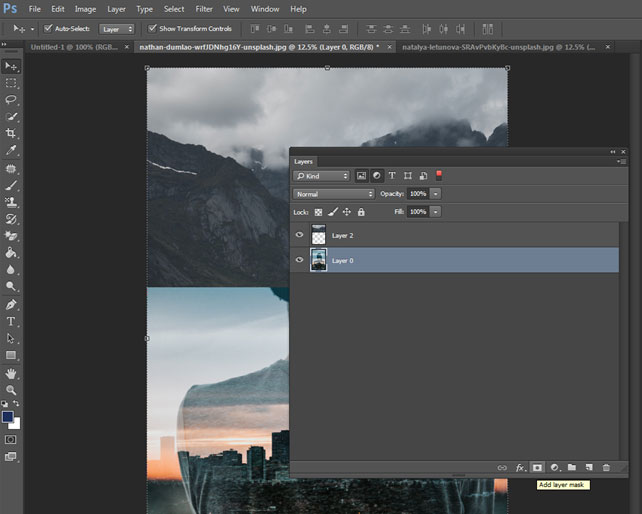Toggle Auto-Select checkbox
Viewport: 642px width, 514px height.
click(x=48, y=28)
